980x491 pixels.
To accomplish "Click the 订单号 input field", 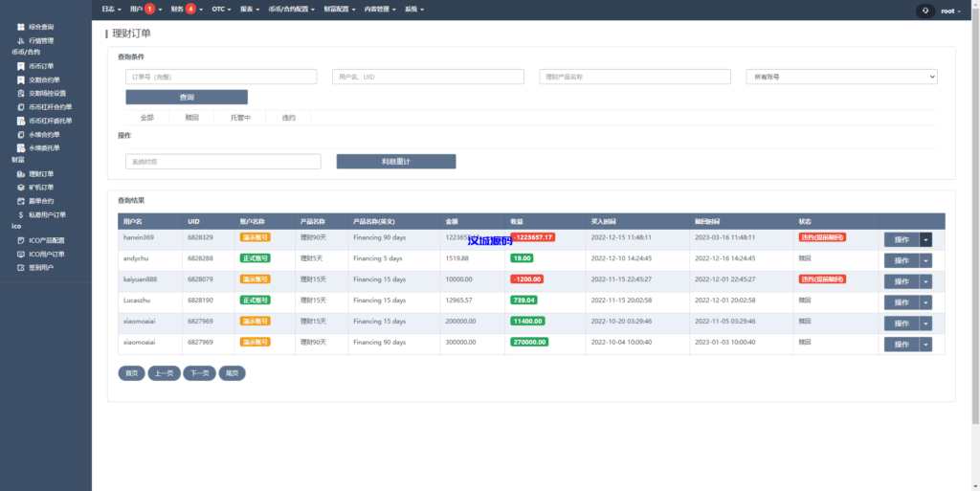I will pos(221,77).
